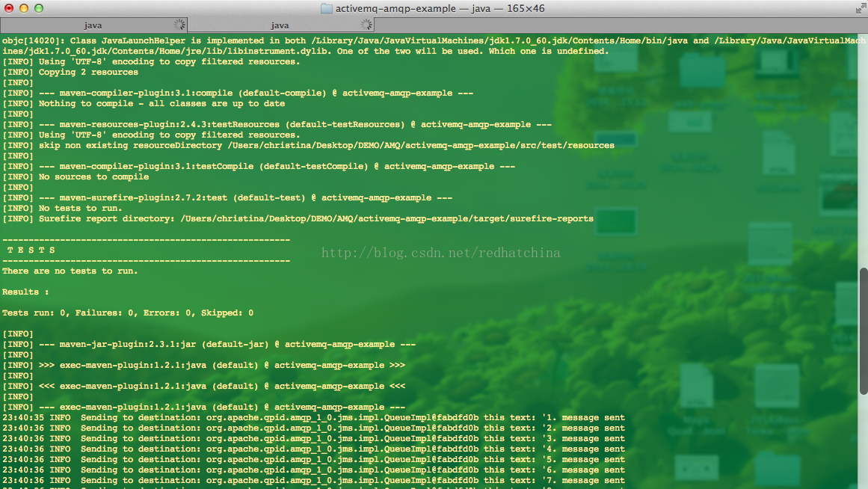This screenshot has width=868, height=489.
Task: Click the '--- exec-maven-plugin:1.2.1:java' line
Action: 203,407
